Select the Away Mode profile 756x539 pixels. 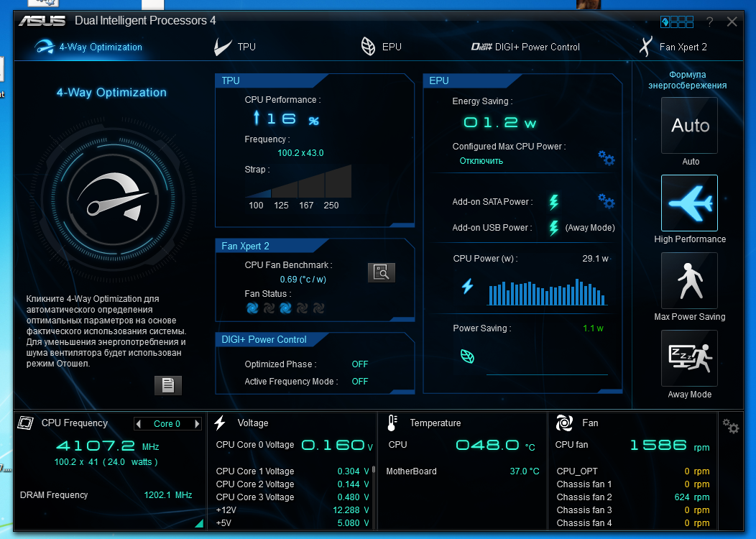(x=689, y=358)
